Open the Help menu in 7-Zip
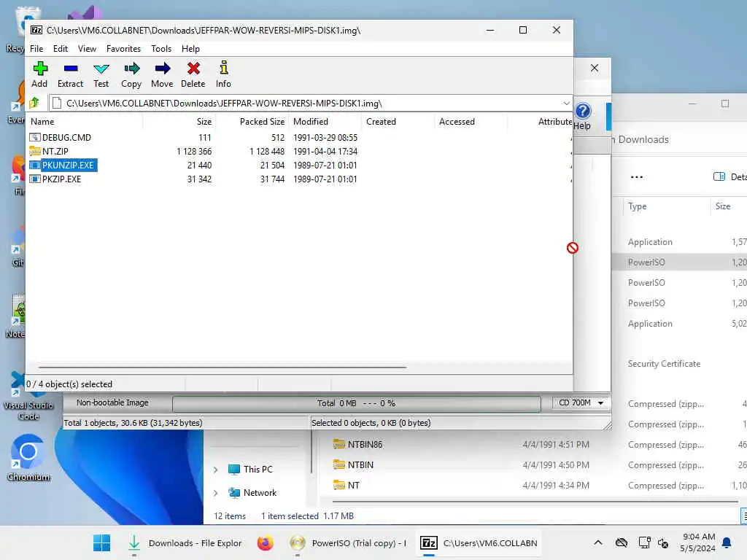 190,49
